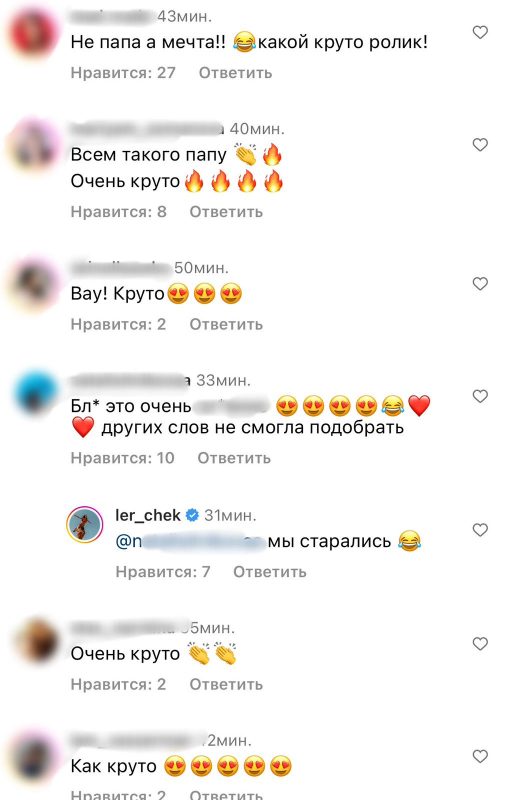Image resolution: width=520 pixels, height=800 pixels.
Task: Like the comment 'Всем такого папу'
Action: pyautogui.click(x=480, y=145)
